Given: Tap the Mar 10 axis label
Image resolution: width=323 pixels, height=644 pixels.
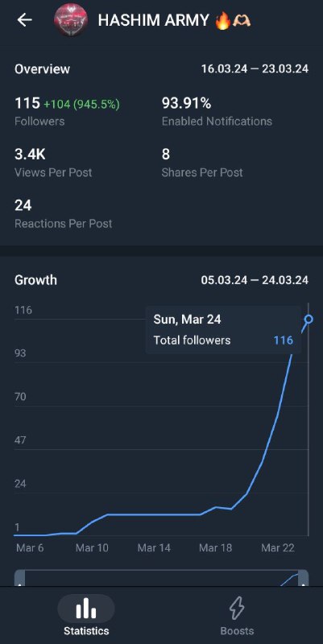Looking at the screenshot, I should (x=92, y=547).
